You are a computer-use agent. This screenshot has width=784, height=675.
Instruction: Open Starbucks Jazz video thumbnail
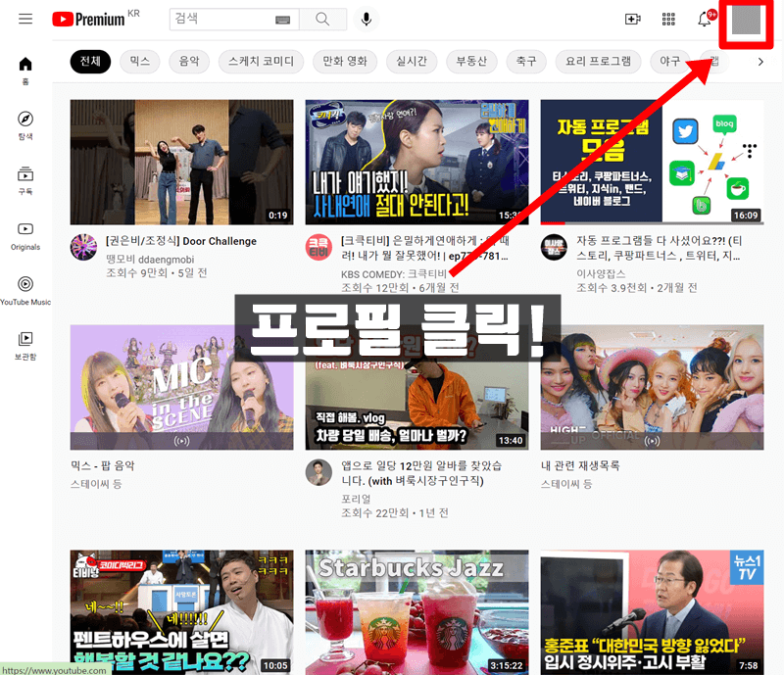(x=416, y=612)
